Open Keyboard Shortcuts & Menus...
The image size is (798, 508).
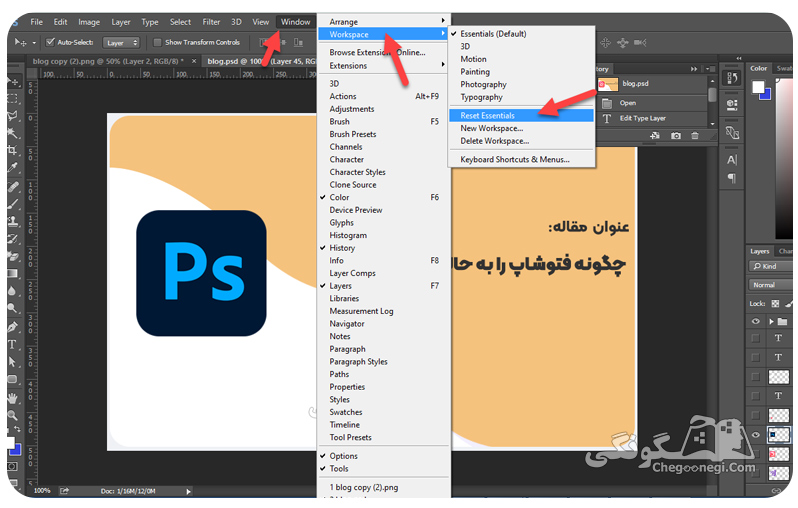pyautogui.click(x=522, y=159)
